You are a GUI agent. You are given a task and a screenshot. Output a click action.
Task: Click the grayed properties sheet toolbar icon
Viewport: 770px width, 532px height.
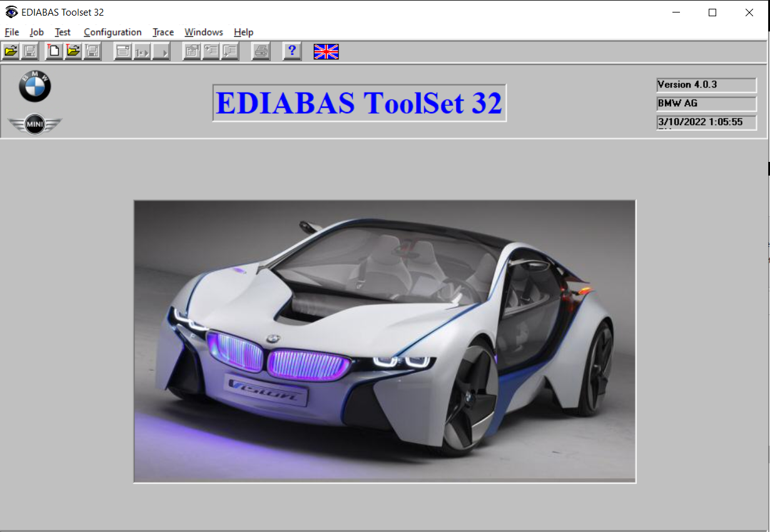(191, 51)
